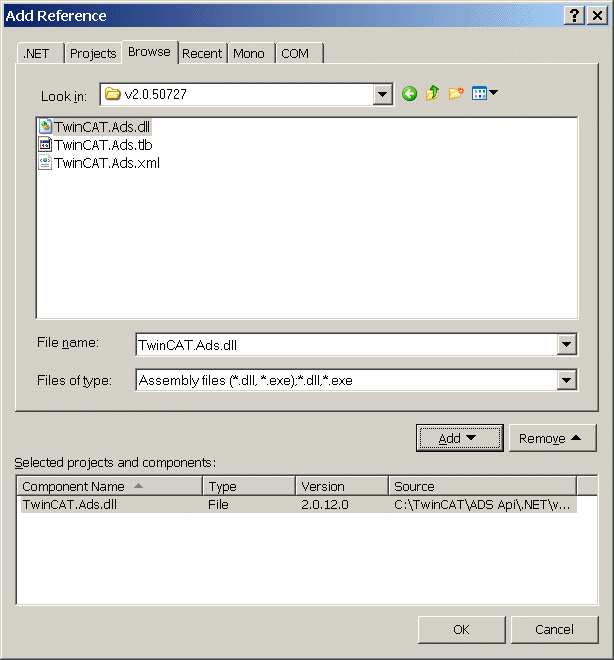Image resolution: width=614 pixels, height=660 pixels.
Task: Open the Mono tab
Action: pos(249,53)
